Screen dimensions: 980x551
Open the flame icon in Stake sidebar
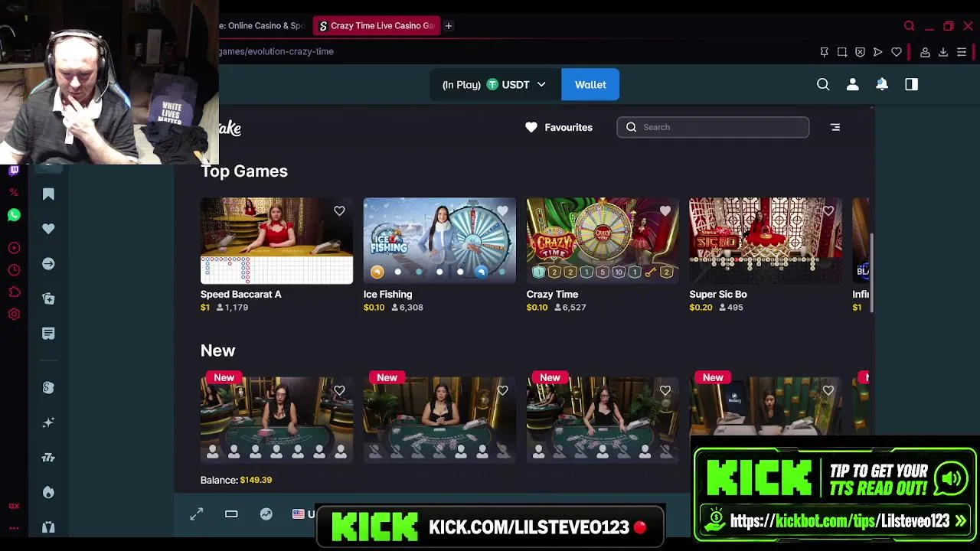click(48, 492)
